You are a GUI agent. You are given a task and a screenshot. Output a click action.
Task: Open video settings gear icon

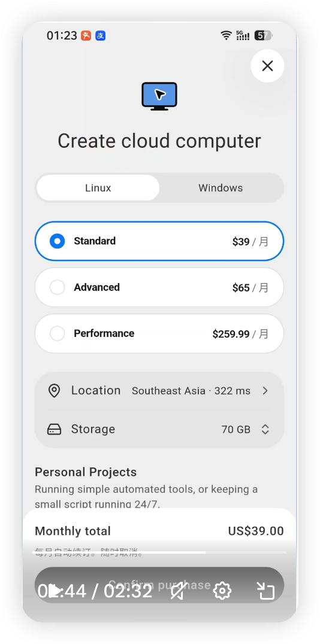click(x=222, y=591)
